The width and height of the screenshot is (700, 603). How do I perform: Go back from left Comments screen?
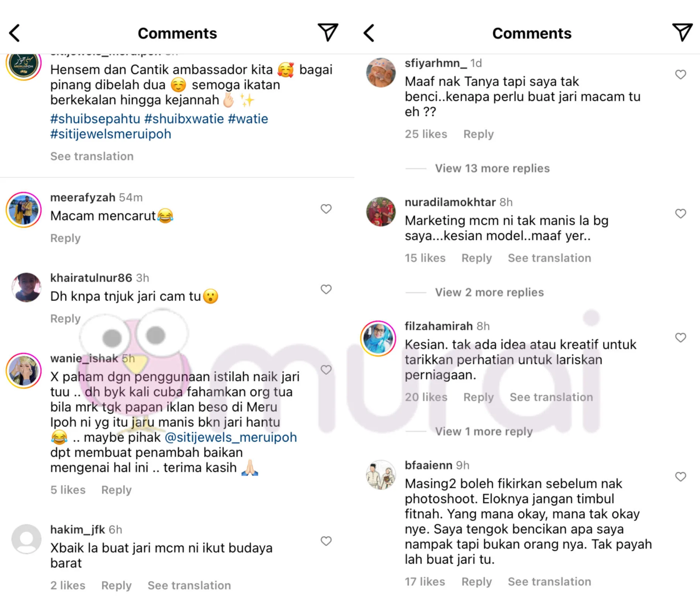point(15,33)
